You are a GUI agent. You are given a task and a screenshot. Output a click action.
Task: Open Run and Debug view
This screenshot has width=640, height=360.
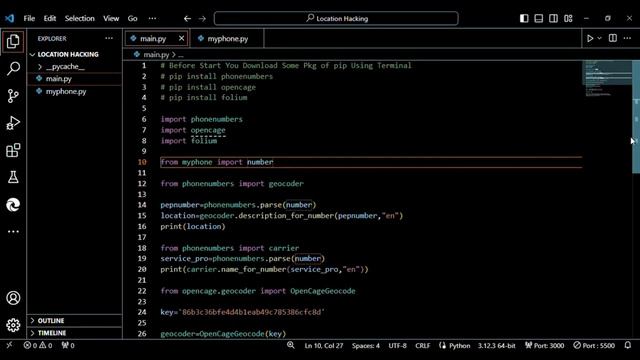13,123
